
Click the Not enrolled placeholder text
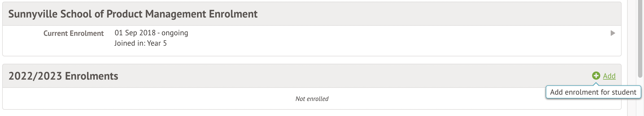click(312, 99)
